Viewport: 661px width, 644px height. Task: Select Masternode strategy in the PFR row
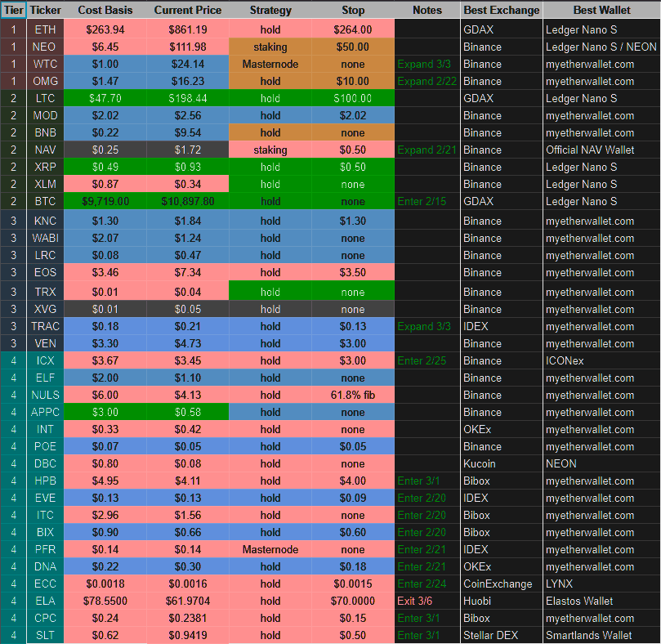point(270,549)
